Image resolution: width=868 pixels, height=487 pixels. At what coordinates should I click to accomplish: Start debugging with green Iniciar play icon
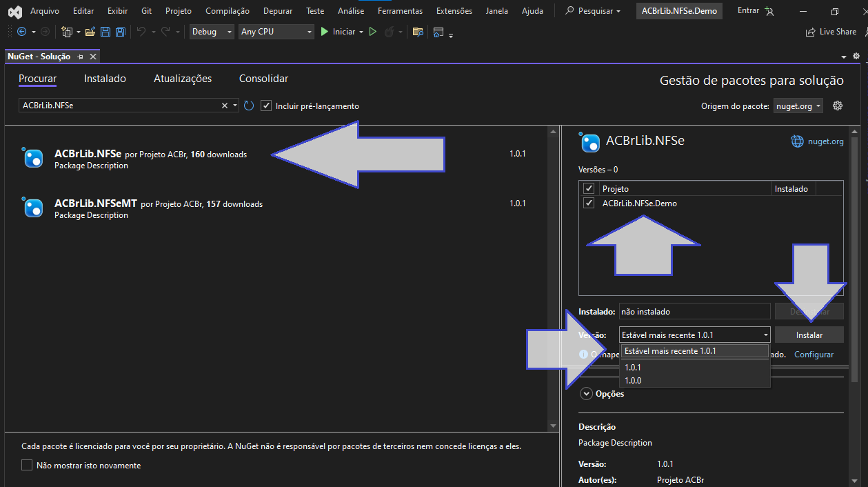point(325,32)
